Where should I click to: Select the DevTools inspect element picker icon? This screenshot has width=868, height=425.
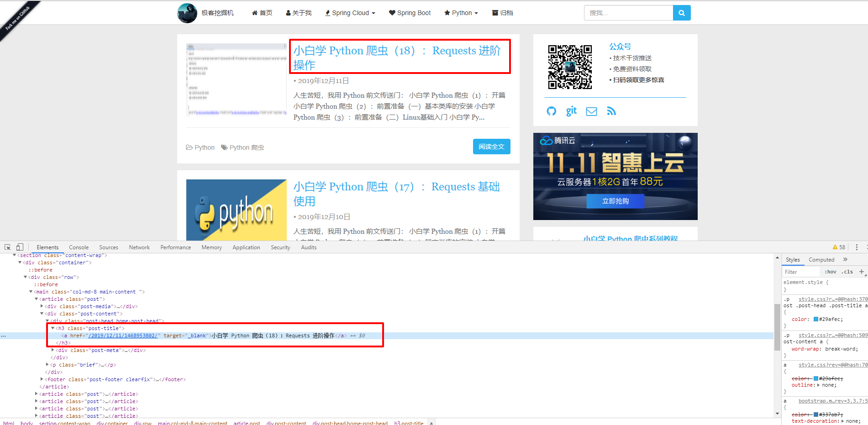tap(8, 247)
